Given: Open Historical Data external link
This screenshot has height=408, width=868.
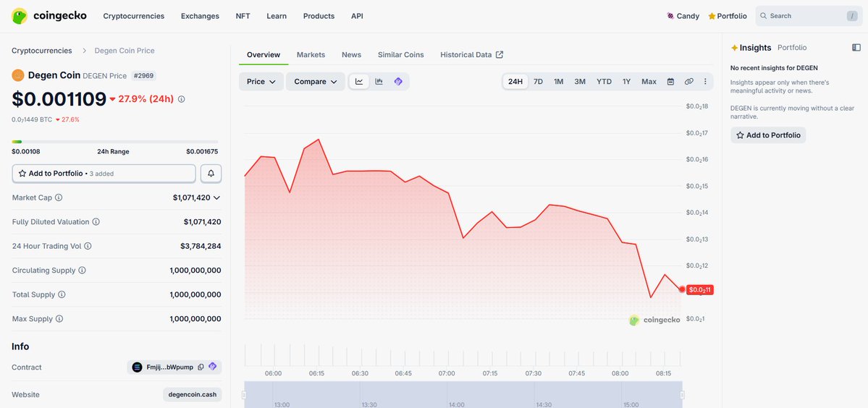Looking at the screenshot, I should 471,55.
